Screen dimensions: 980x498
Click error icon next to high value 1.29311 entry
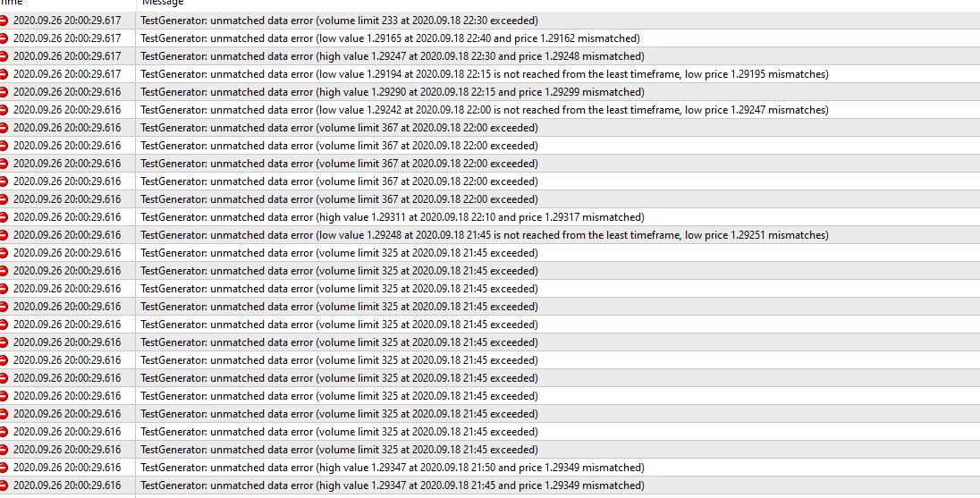tap(4, 217)
